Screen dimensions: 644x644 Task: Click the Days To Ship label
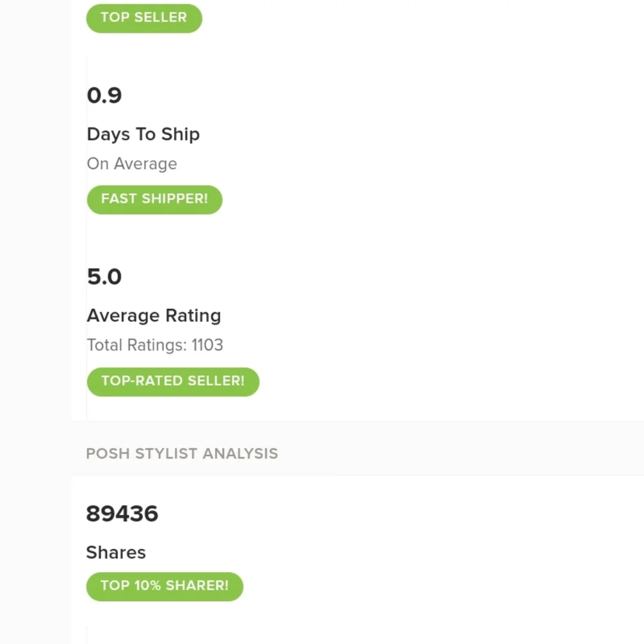coord(144,135)
